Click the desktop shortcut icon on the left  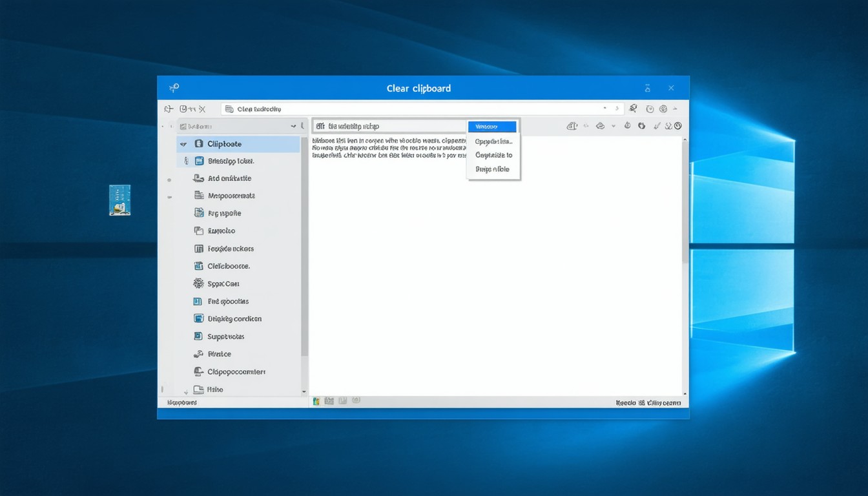coord(119,200)
